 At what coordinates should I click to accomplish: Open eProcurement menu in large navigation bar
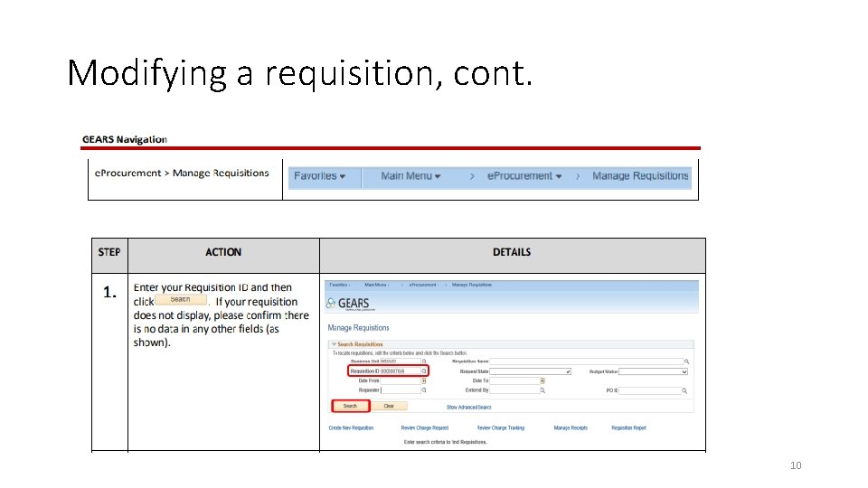pyautogui.click(x=524, y=176)
